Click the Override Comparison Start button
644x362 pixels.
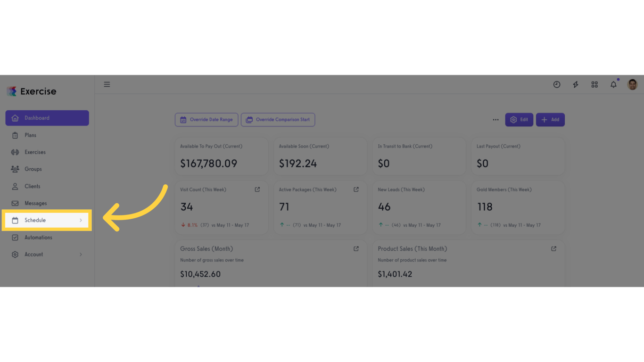point(278,120)
